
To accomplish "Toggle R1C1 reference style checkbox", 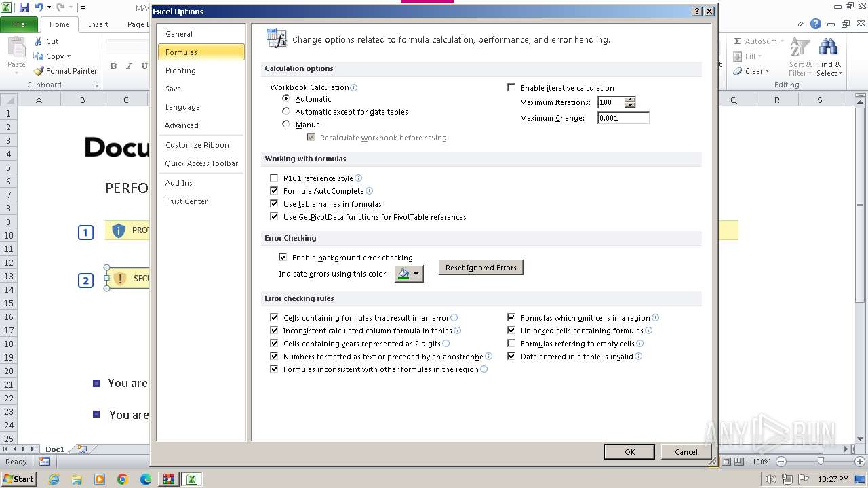I will click(274, 178).
